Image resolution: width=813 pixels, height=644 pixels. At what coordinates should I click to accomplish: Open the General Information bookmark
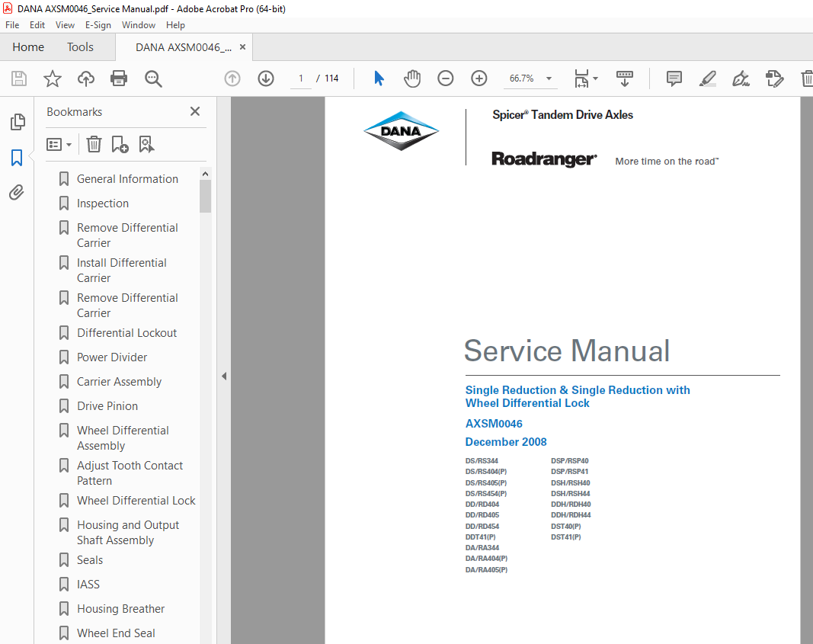[127, 179]
